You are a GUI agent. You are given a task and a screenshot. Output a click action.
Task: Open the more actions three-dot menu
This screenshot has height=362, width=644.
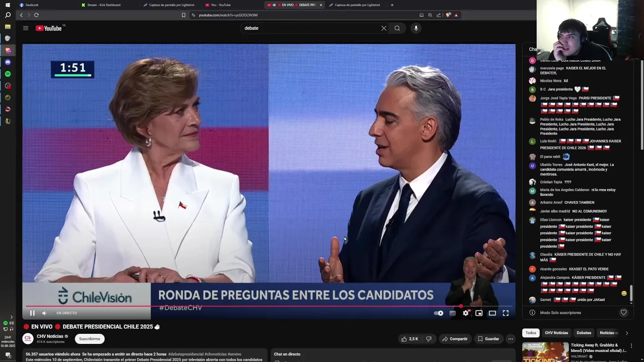(x=511, y=339)
